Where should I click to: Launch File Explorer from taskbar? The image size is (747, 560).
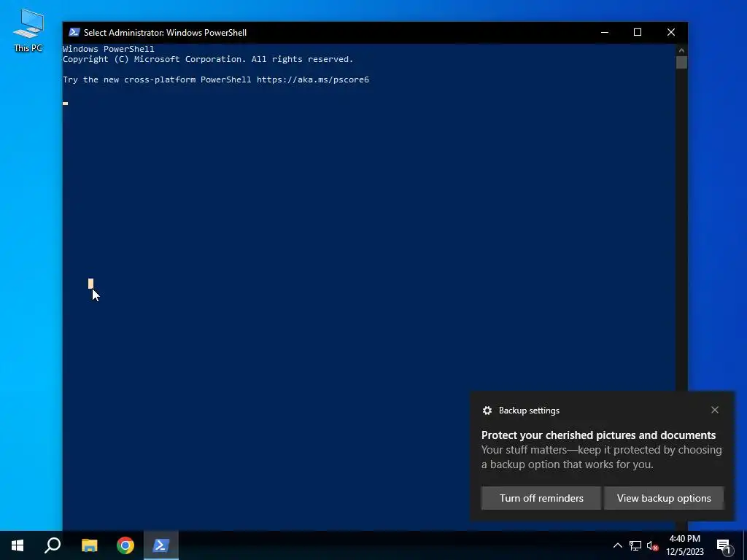(89, 545)
